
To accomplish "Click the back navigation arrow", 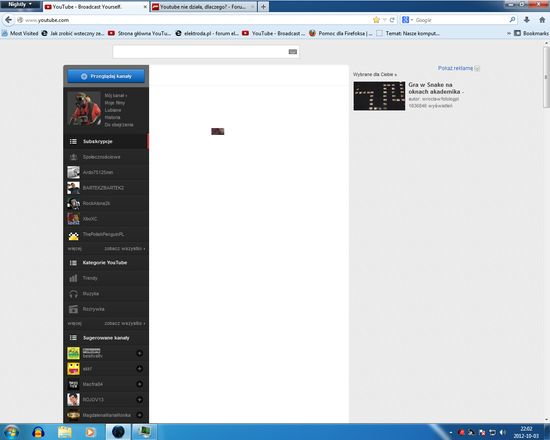I will [8, 20].
